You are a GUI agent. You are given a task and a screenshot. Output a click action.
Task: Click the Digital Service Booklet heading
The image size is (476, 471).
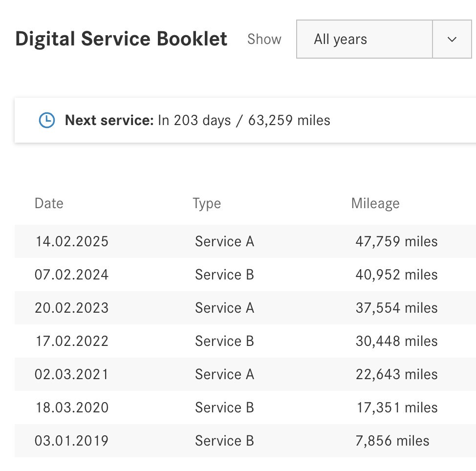[x=121, y=39]
